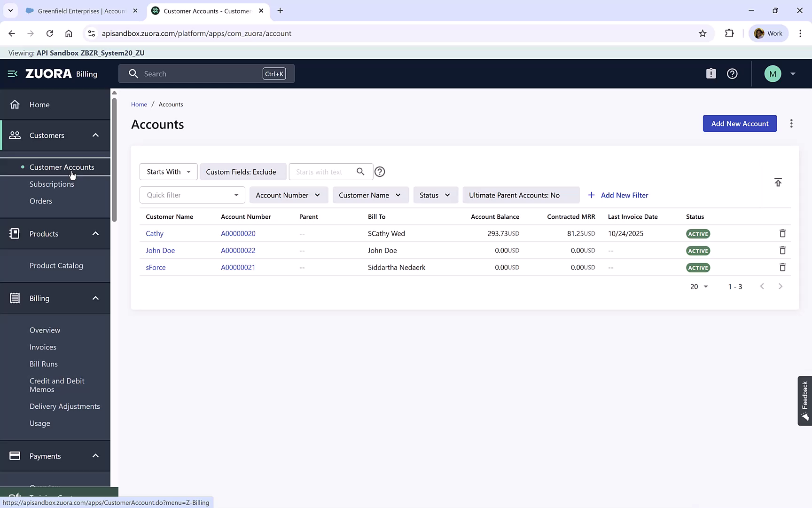Open the Status filter dropdown
The width and height of the screenshot is (812, 508).
click(x=435, y=195)
